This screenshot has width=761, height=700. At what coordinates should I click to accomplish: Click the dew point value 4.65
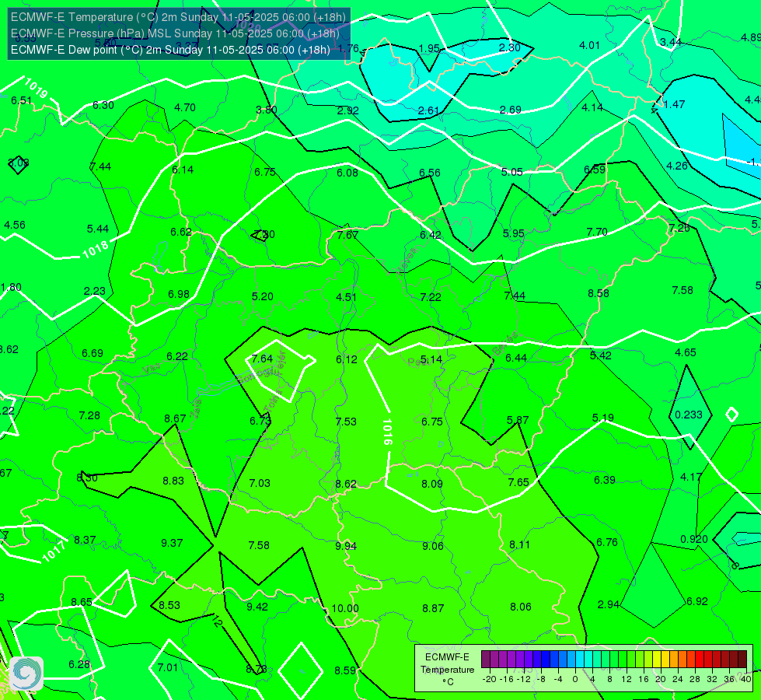click(x=686, y=352)
